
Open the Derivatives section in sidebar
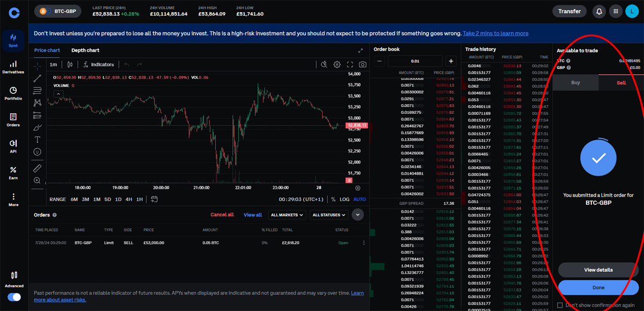pyautogui.click(x=13, y=67)
